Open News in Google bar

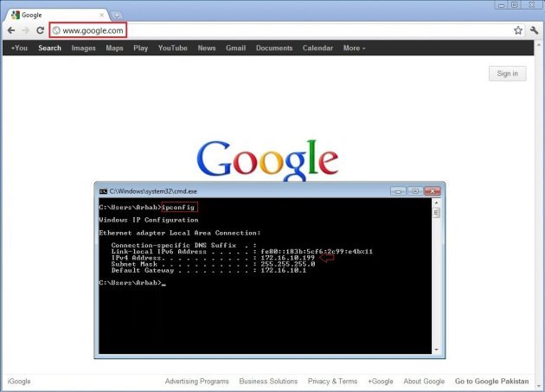tap(207, 48)
